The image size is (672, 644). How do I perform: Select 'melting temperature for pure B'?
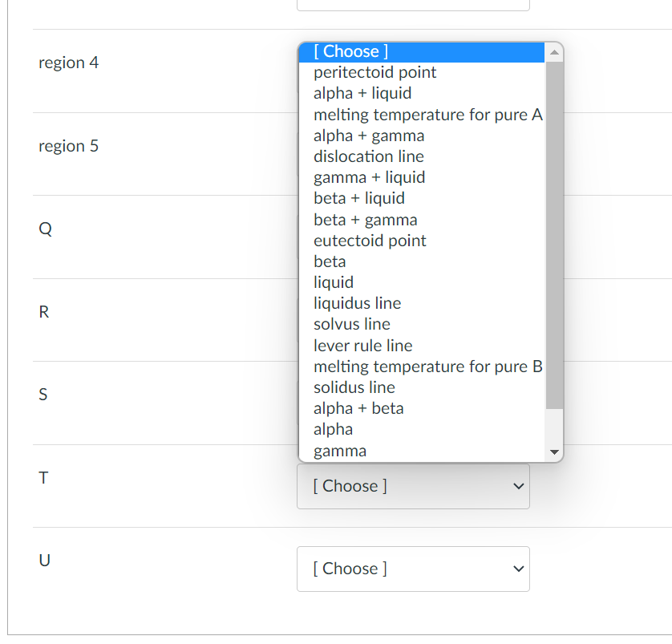click(427, 367)
